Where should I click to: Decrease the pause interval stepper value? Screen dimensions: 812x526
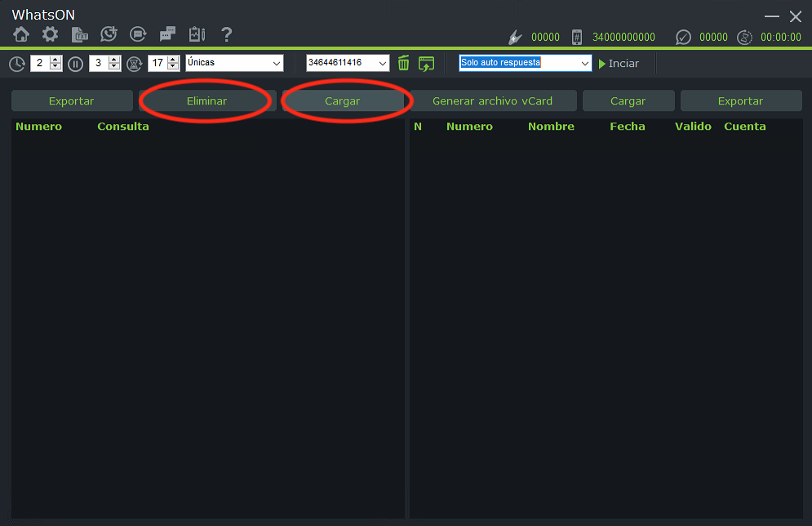[x=114, y=67]
